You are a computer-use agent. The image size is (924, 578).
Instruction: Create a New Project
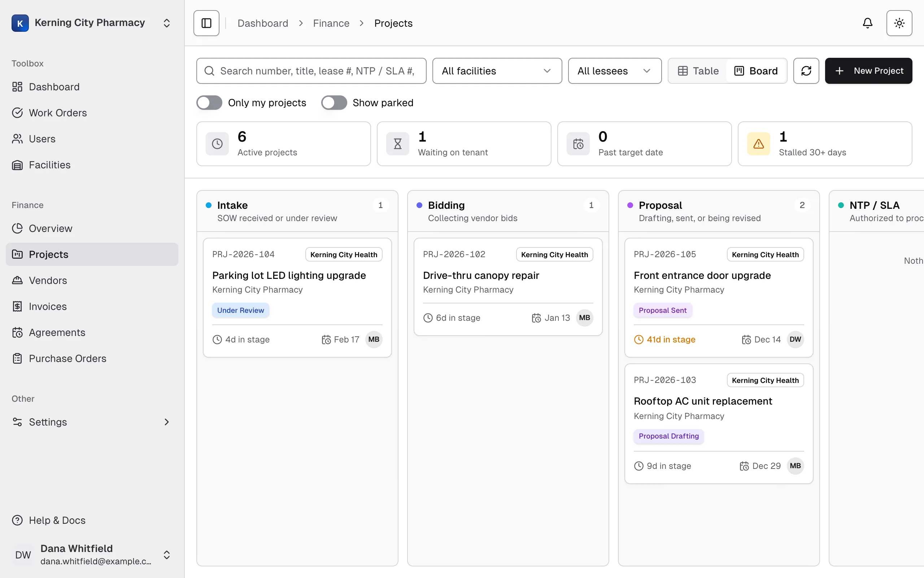[x=869, y=71]
